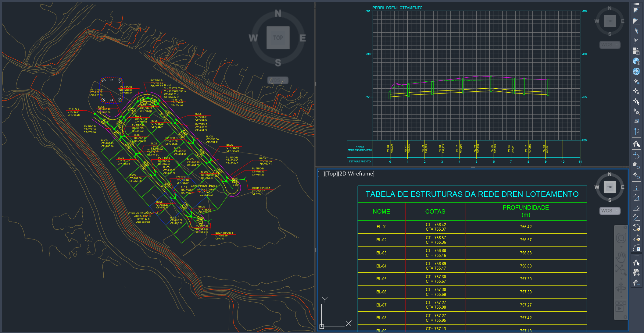The width and height of the screenshot is (644, 333).
Task: Click the globe with grid overlay icon
Action: click(x=636, y=61)
